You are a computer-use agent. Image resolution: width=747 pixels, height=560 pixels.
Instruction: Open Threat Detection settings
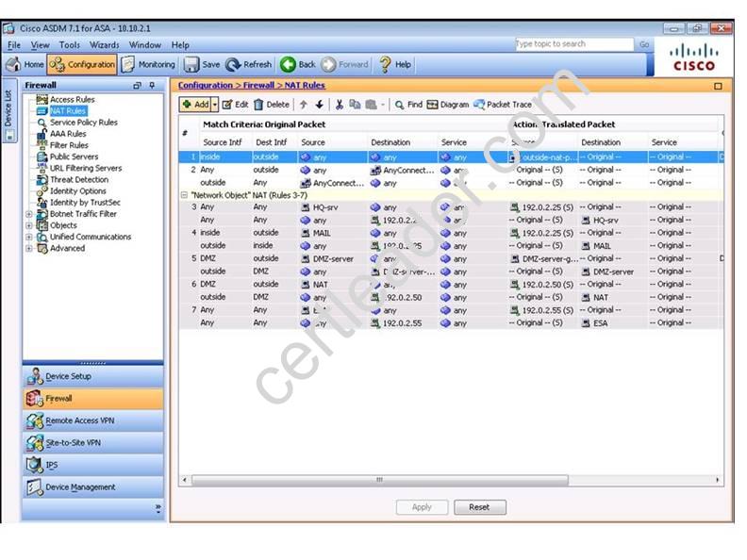point(79,179)
